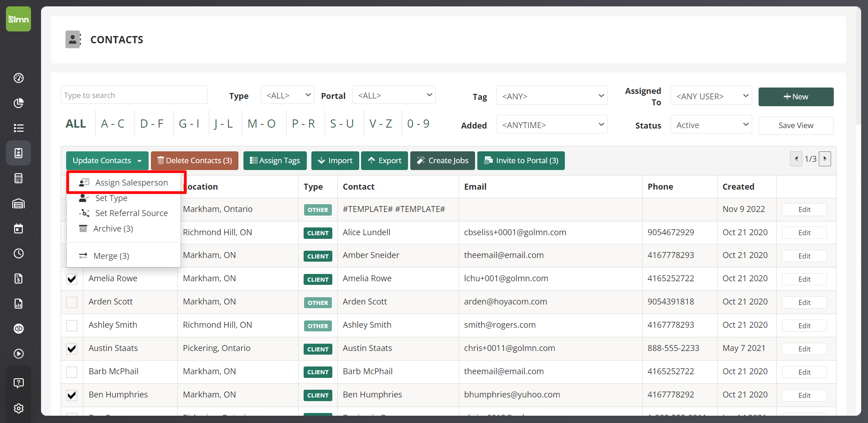Click the Save View button
This screenshot has width=868, height=423.
(796, 125)
